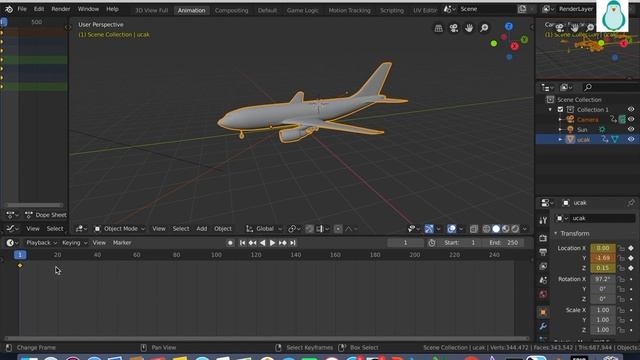Viewport: 640px width, 360px height.
Task: Toggle Camera visibility eye
Action: pos(631,120)
